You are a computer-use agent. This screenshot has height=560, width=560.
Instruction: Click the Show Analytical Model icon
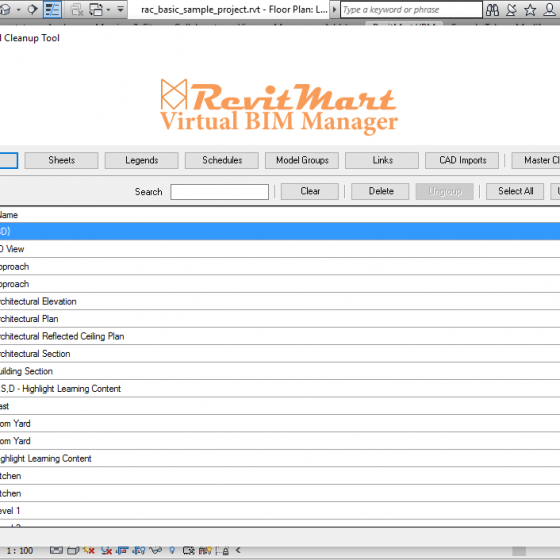click(x=205, y=551)
